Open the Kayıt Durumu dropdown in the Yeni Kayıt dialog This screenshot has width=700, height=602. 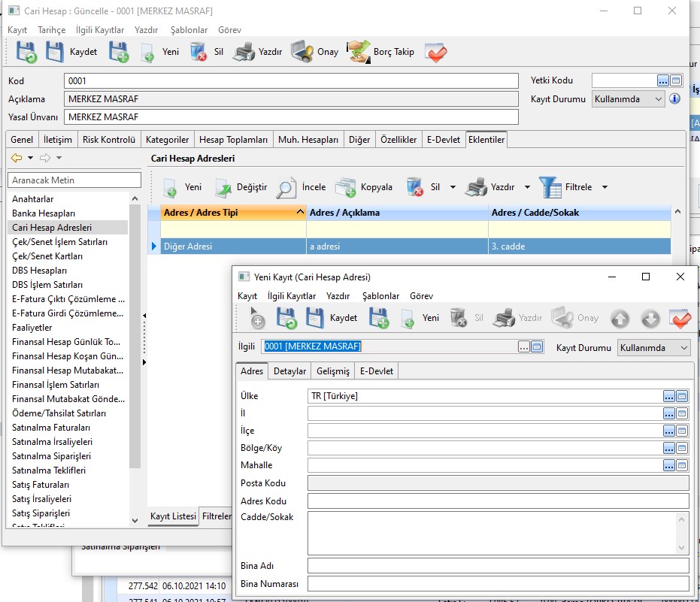pyautogui.click(x=683, y=348)
